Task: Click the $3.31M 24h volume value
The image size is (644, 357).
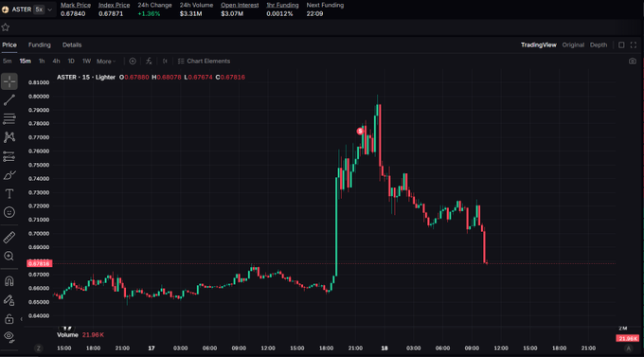Action: [x=191, y=14]
